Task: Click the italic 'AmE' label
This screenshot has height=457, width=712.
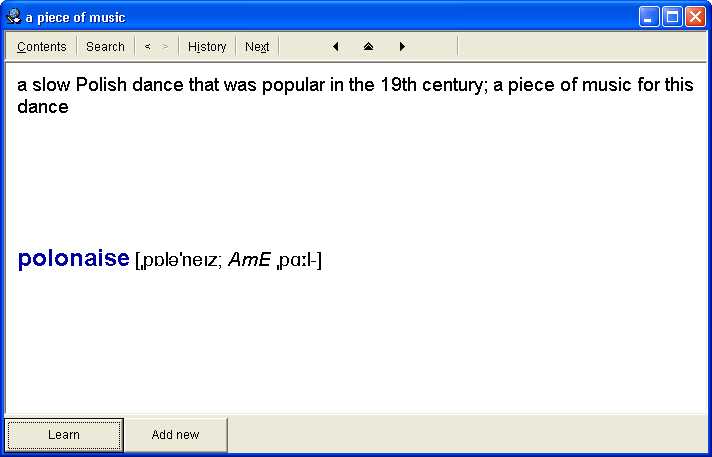Action: point(250,261)
